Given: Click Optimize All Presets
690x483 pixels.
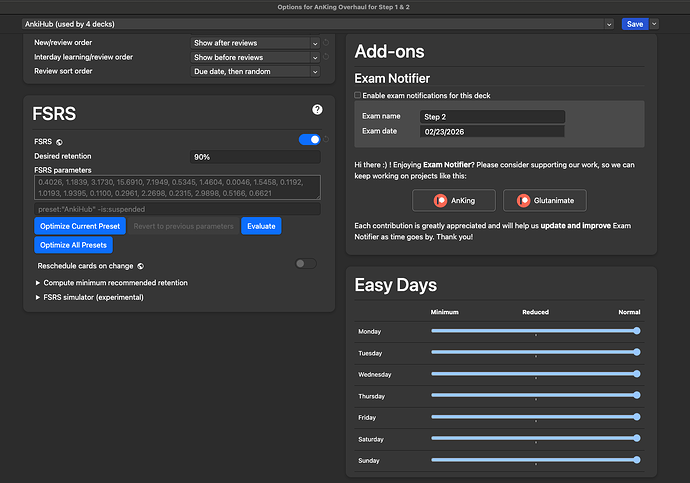Looking at the screenshot, I should pos(73,245).
